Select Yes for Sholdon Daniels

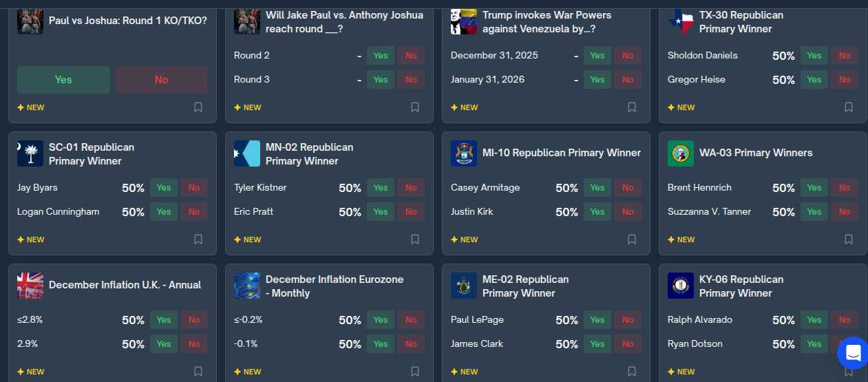coord(814,56)
